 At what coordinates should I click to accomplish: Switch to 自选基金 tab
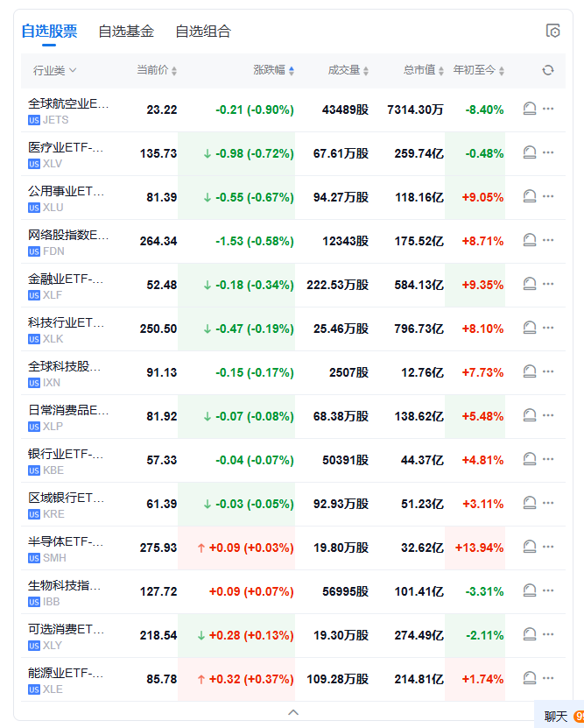(126, 32)
